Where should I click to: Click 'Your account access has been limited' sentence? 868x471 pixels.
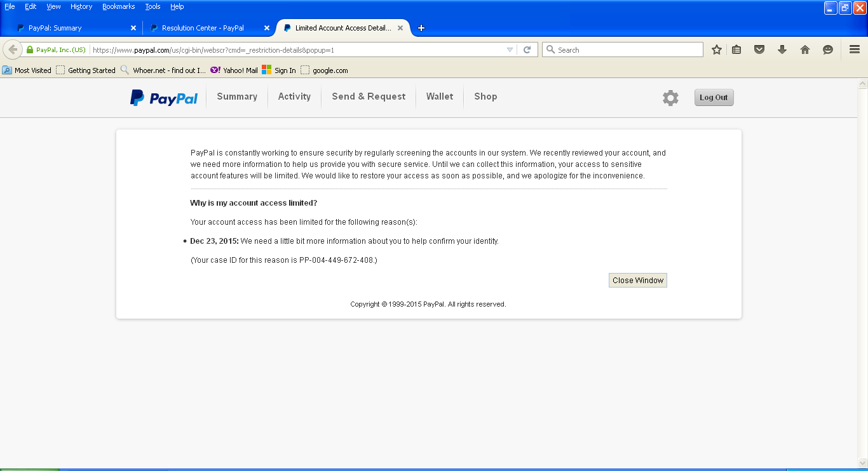pos(304,222)
